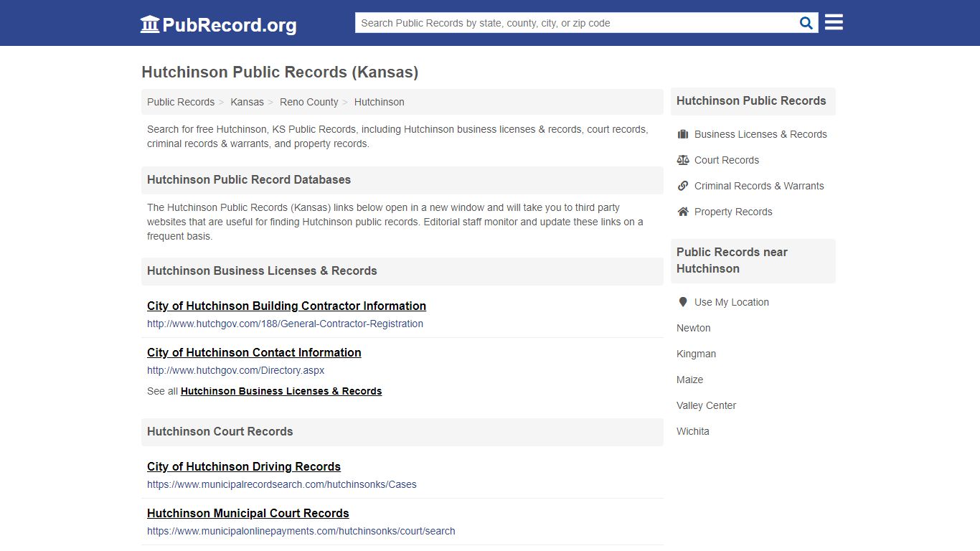Open nearby city Newton
This screenshot has width=980, height=551.
point(694,328)
